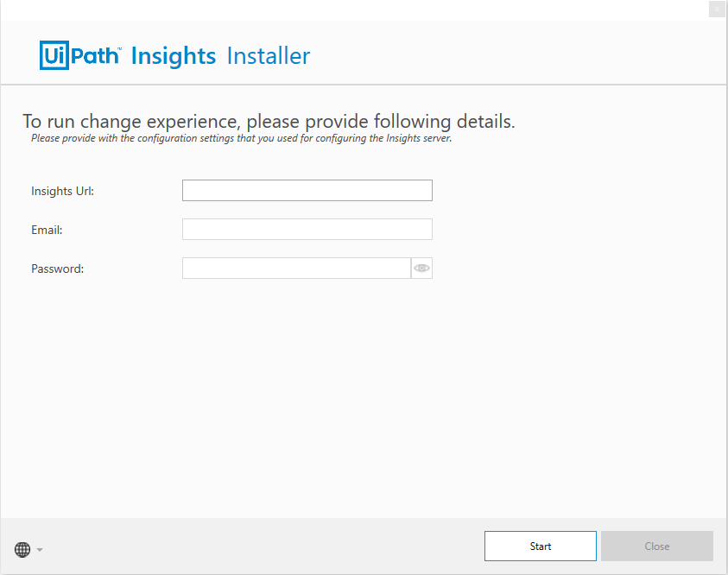728x575 pixels.
Task: Click the UiPath logo Ui square
Action: pyautogui.click(x=54, y=55)
